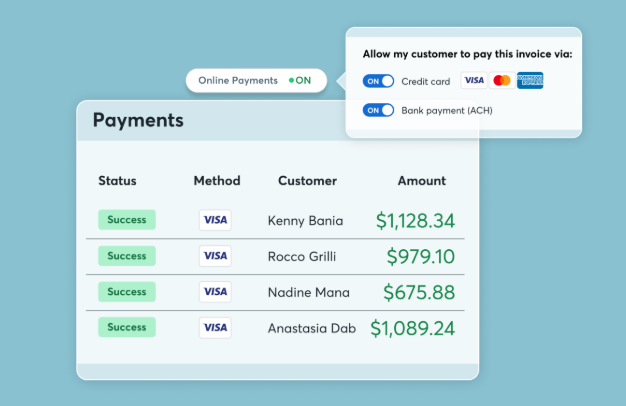626x406 pixels.
Task: Click the Method column header
Action: point(217,181)
